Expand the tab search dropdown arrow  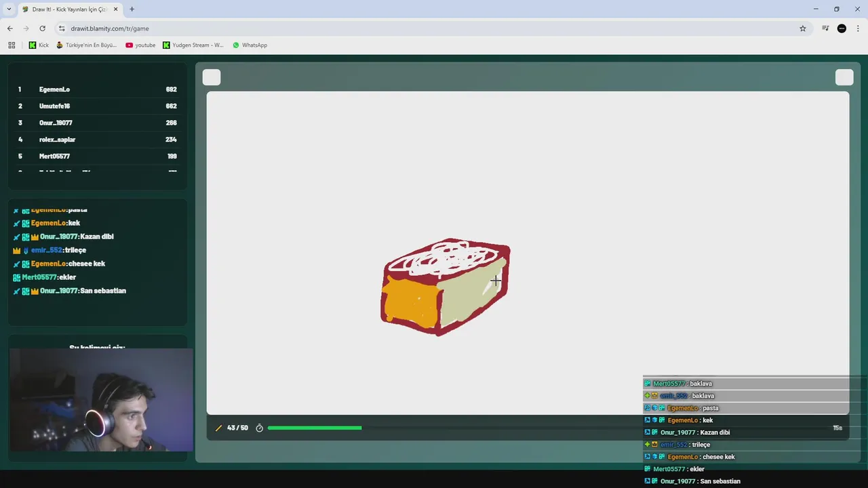click(x=9, y=9)
